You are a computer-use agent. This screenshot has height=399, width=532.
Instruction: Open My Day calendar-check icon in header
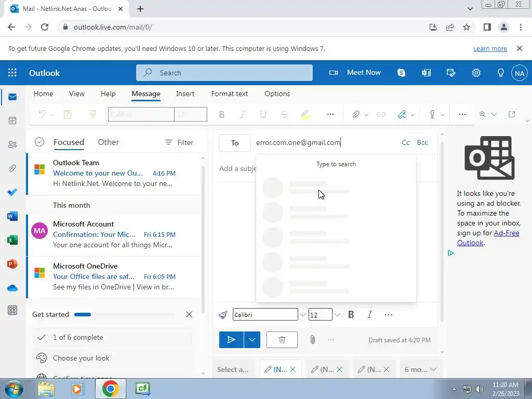pos(451,73)
